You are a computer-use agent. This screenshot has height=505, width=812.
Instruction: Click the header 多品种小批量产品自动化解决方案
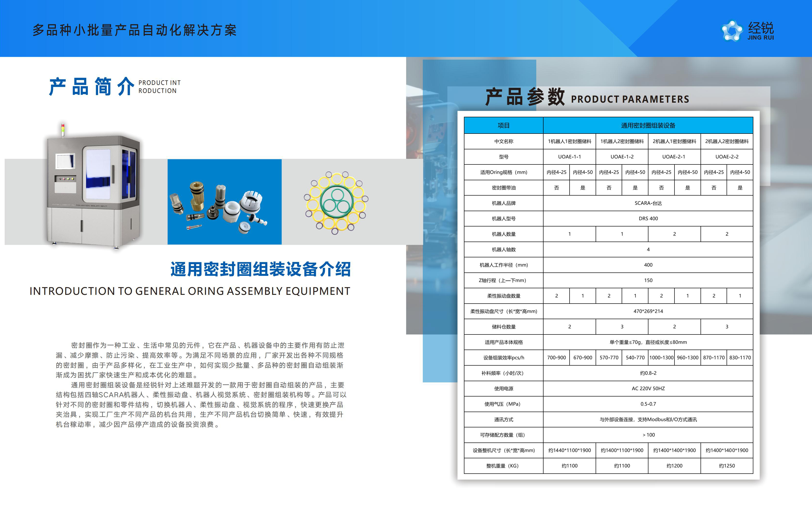(x=134, y=30)
